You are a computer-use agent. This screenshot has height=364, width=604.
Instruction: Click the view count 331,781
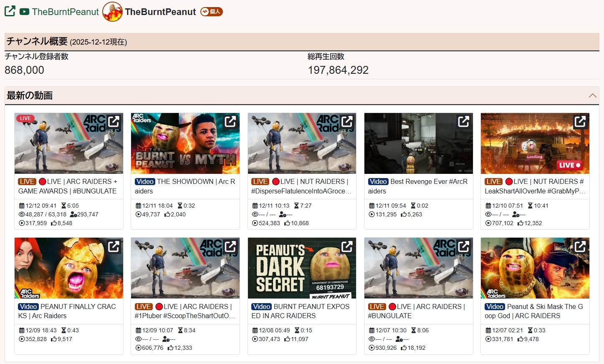(503, 339)
